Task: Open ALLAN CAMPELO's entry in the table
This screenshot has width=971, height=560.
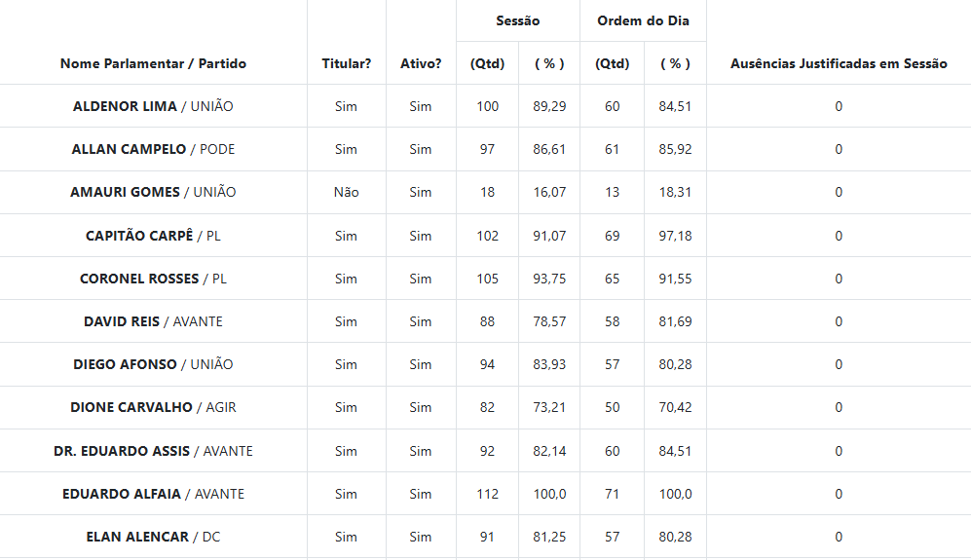Action: coord(130,149)
